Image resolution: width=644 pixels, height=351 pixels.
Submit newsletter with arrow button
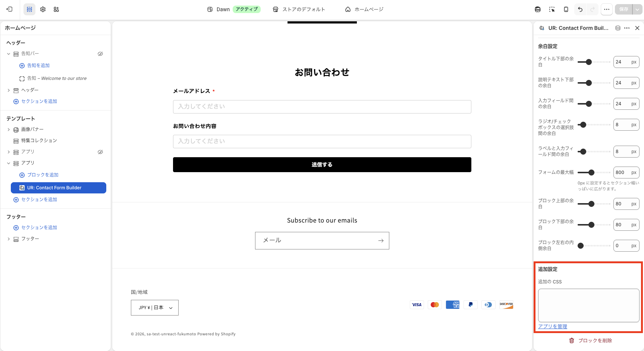tap(381, 240)
